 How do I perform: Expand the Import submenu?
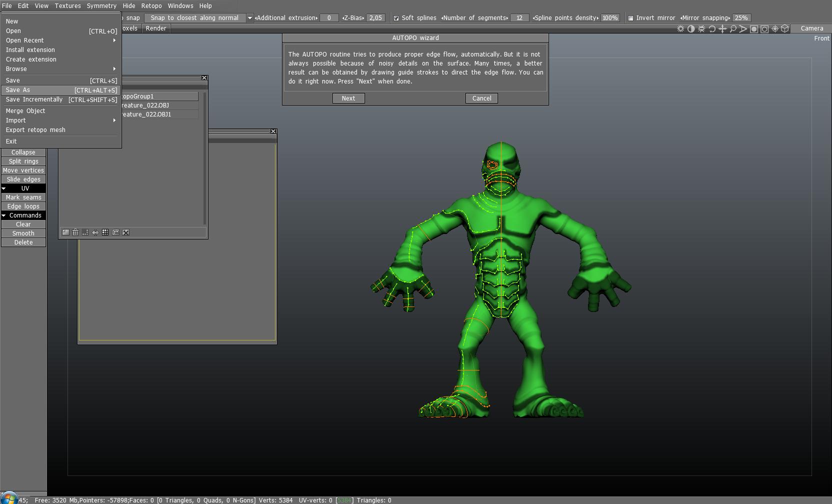[x=60, y=120]
